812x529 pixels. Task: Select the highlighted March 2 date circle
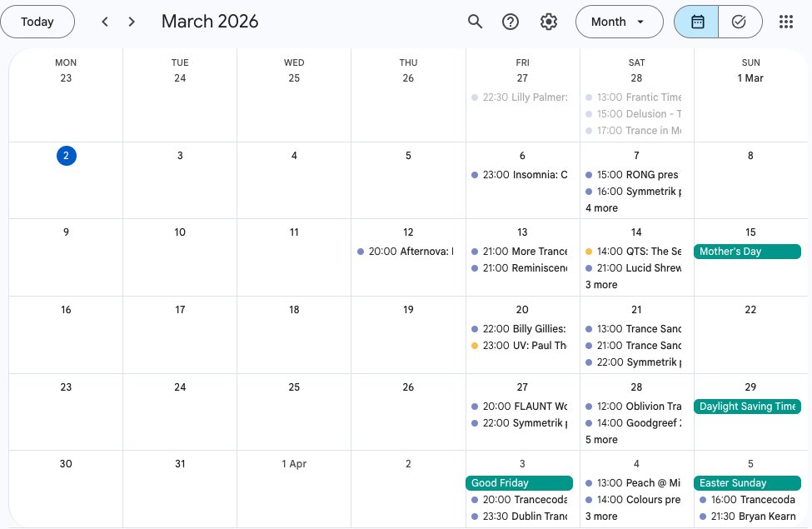point(66,156)
